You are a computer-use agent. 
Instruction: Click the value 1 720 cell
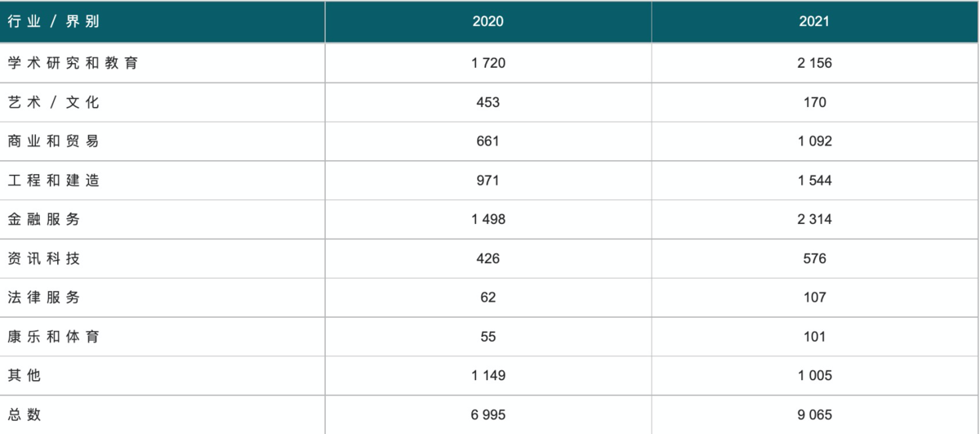[x=488, y=63]
